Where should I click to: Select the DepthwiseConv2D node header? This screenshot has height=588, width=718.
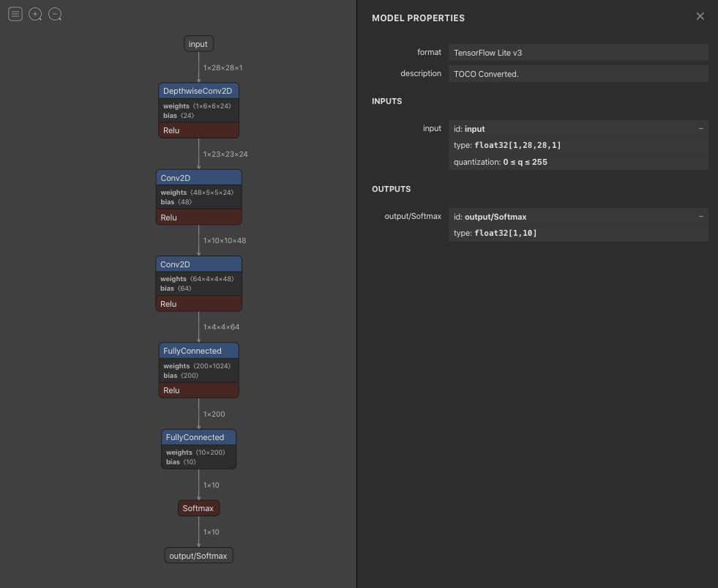coord(198,91)
